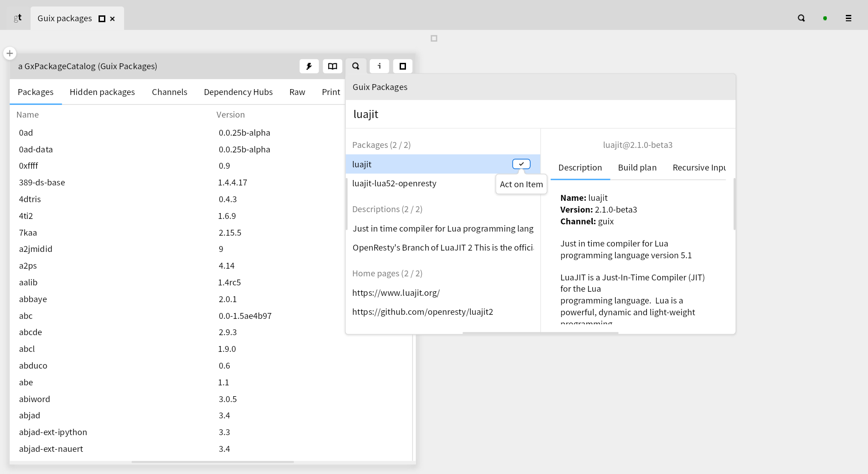Click the Act on Item checkmark for luajit
868x474 pixels.
click(521, 164)
